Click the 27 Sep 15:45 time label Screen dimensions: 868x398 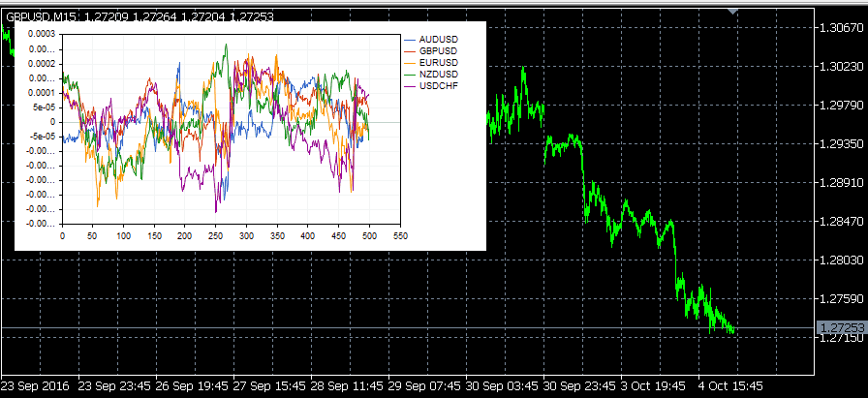(269, 385)
